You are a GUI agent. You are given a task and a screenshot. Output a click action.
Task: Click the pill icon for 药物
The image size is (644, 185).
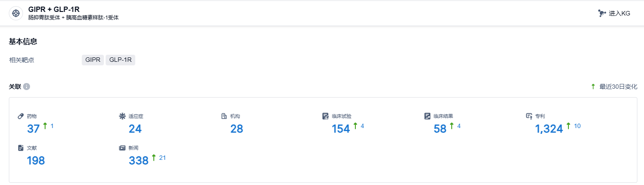[x=20, y=116]
